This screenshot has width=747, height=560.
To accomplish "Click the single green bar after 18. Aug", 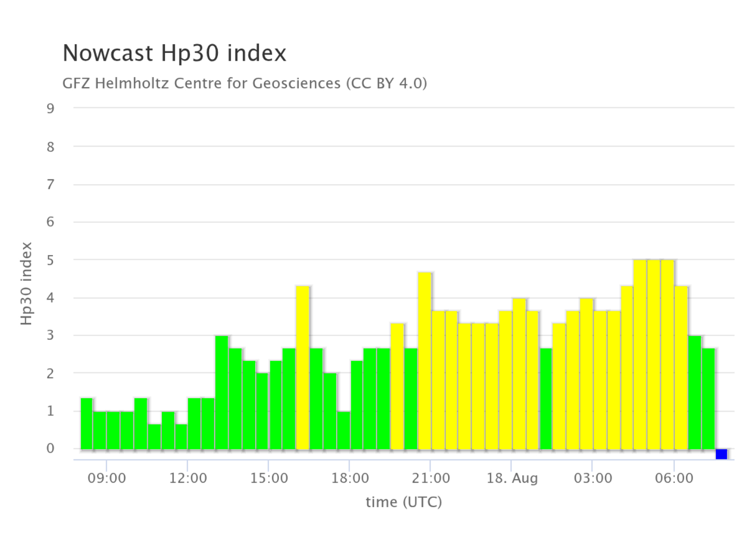I will [x=546, y=399].
